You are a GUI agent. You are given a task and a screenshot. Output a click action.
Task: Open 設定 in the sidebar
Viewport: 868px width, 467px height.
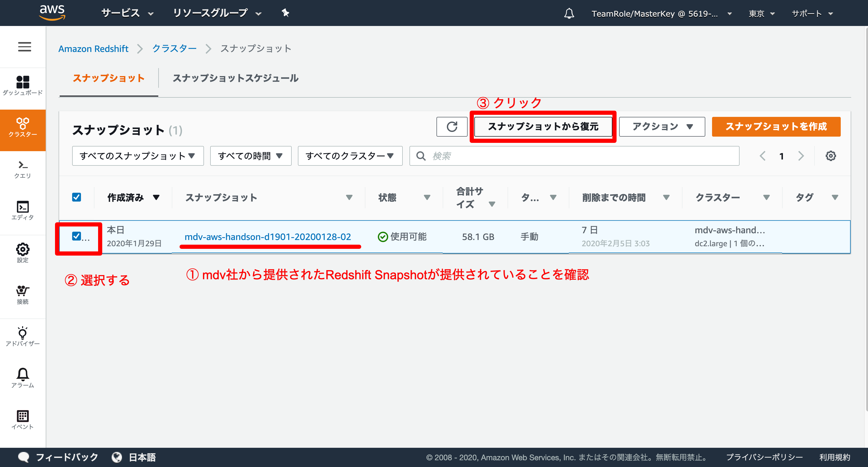click(x=23, y=252)
